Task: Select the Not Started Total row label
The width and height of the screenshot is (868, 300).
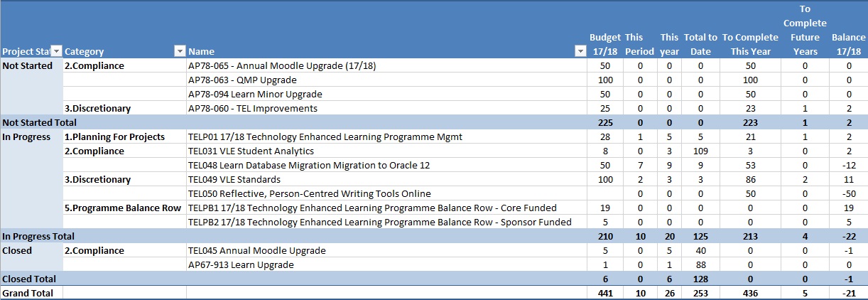Action: tap(39, 122)
